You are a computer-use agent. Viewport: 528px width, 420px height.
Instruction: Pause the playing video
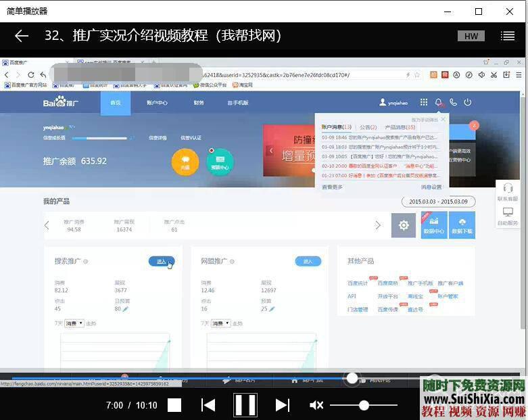(245, 405)
